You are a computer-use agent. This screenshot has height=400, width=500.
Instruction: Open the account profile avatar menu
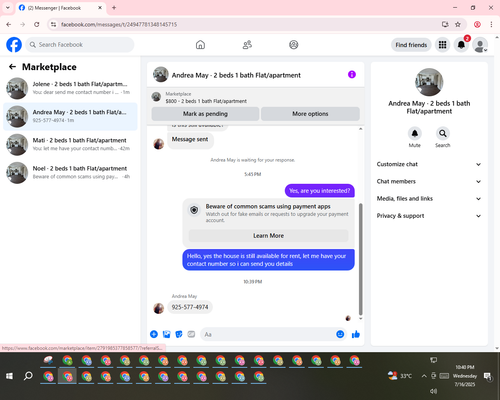tap(480, 45)
